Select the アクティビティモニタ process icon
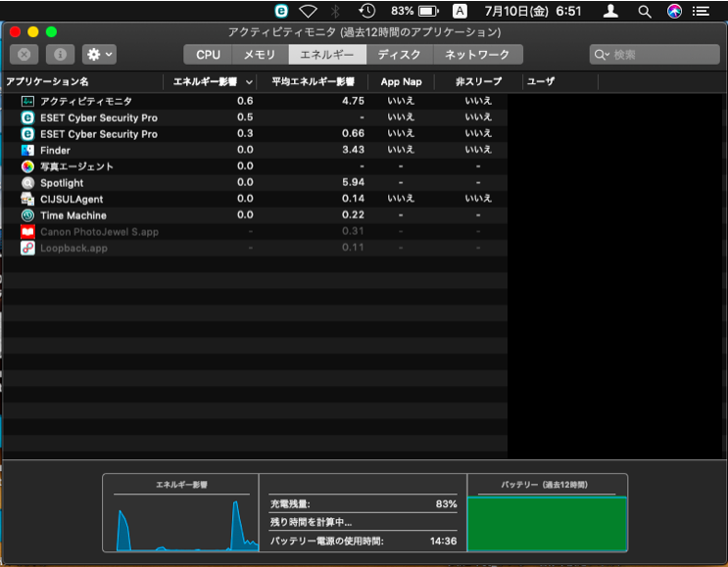Image resolution: width=728 pixels, height=567 pixels. (27, 101)
